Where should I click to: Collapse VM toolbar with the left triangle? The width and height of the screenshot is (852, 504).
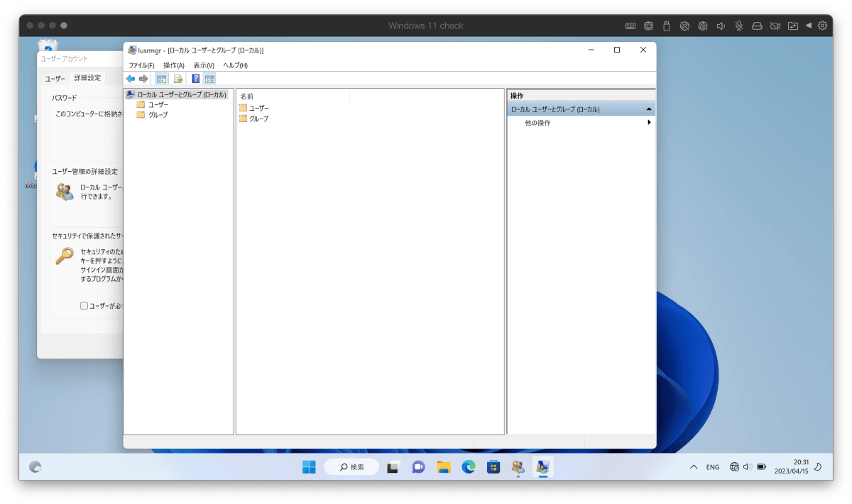(808, 26)
